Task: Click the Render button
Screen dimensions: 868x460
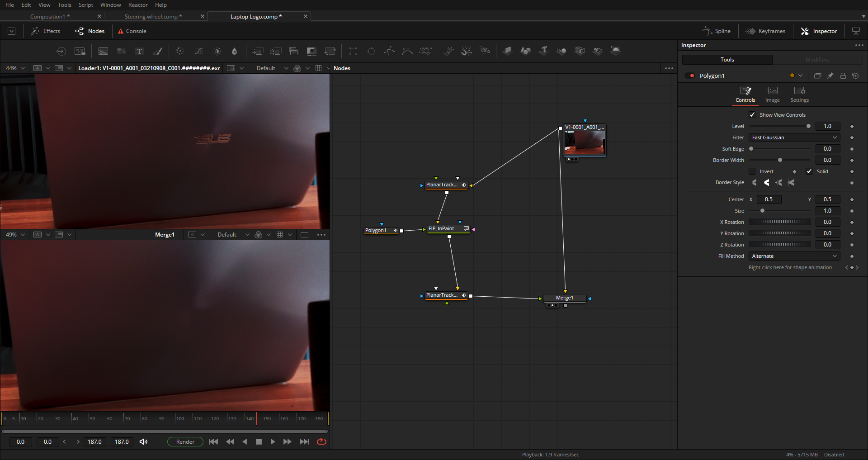Action: (185, 441)
